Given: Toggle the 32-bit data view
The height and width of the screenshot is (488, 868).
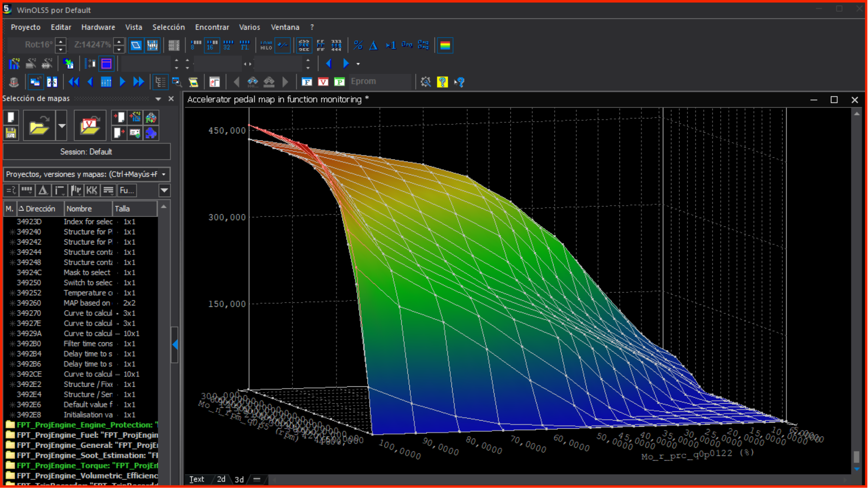Looking at the screenshot, I should coord(228,45).
